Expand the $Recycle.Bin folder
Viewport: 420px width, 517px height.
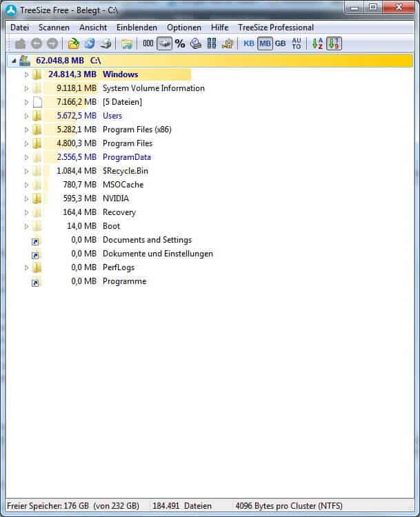(26, 171)
